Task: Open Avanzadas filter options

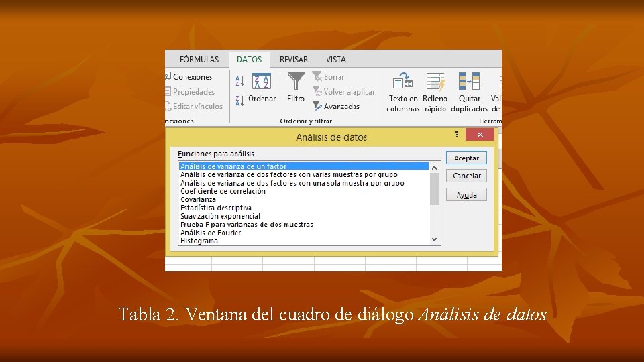Action: click(x=336, y=106)
